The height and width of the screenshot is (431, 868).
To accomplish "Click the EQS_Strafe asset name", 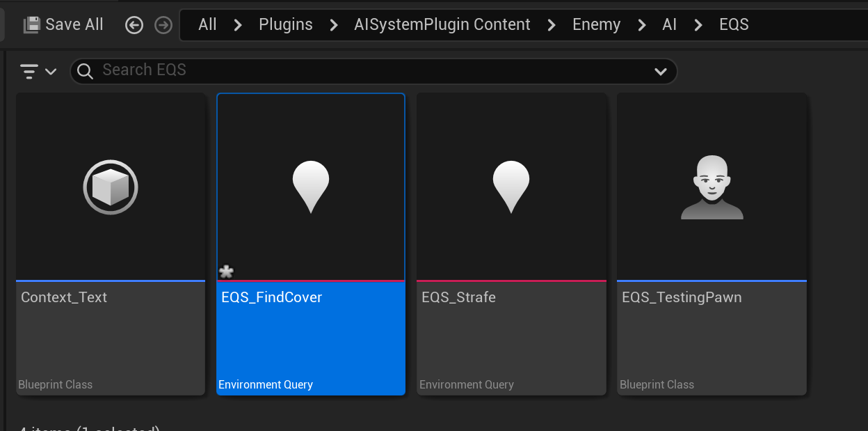I will [x=459, y=297].
